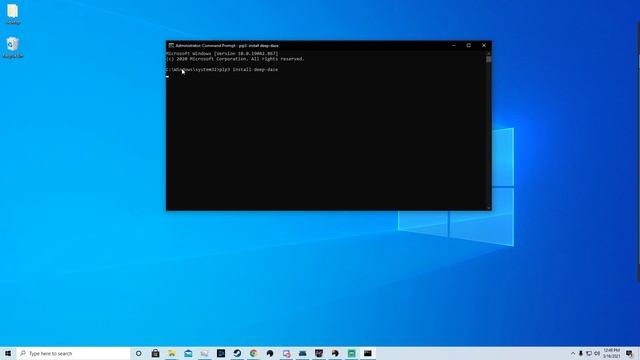
Task: Open Cortana from the taskbar circle icon
Action: tap(139, 353)
